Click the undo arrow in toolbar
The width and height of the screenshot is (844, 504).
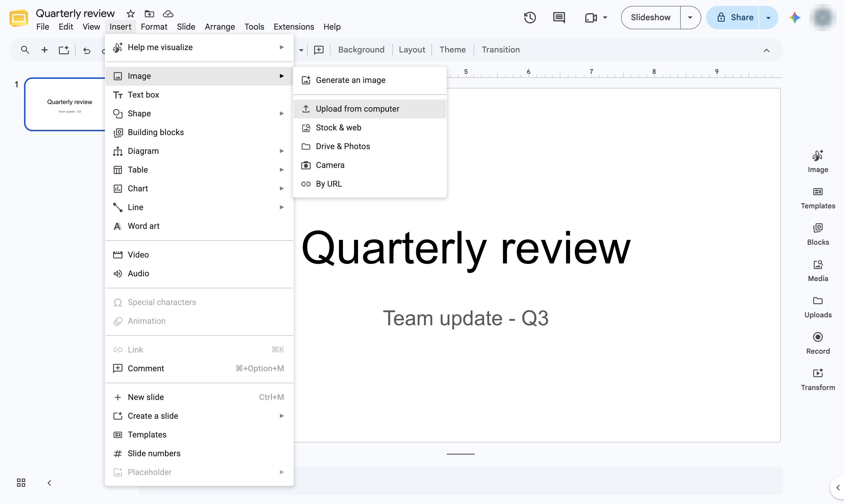click(87, 50)
